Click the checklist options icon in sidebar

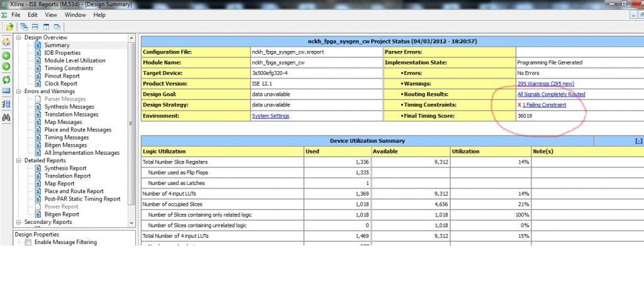6,104
